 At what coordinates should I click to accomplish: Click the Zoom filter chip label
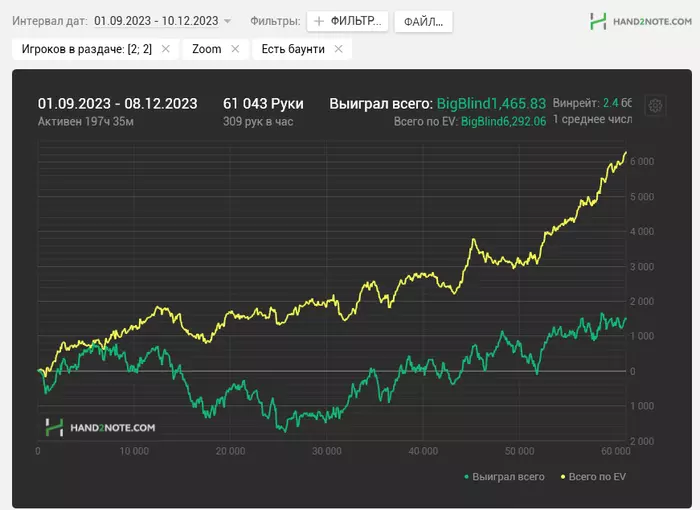(207, 49)
